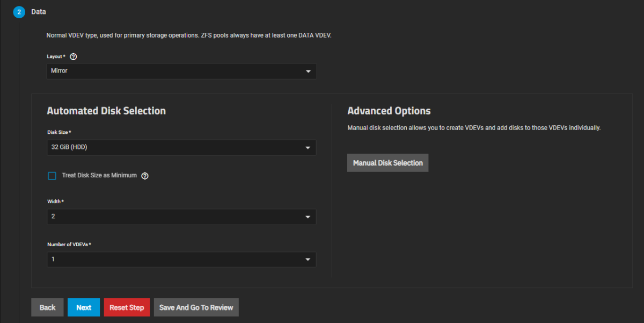
Task: Click Save And Go To Review
Action: pos(196,307)
